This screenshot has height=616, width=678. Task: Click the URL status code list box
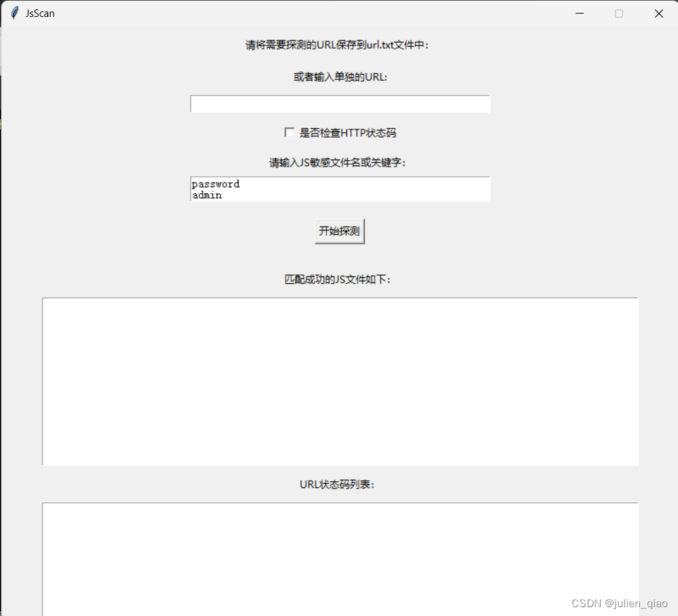click(339, 556)
